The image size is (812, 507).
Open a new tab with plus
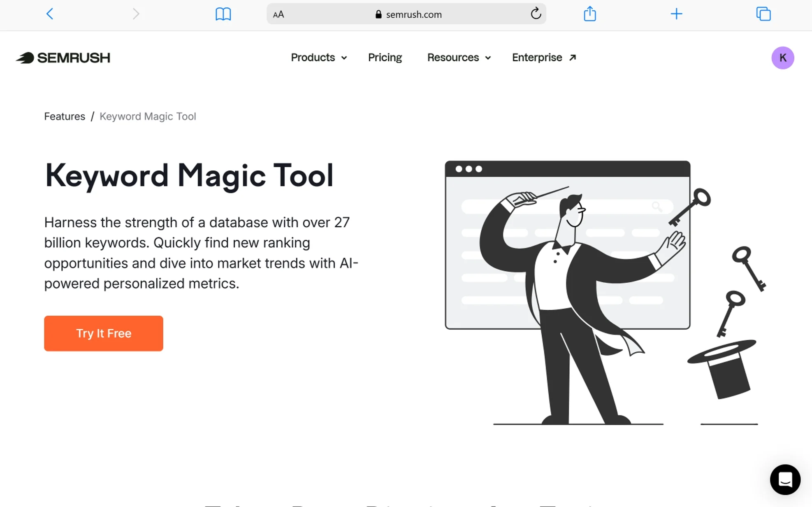676,14
